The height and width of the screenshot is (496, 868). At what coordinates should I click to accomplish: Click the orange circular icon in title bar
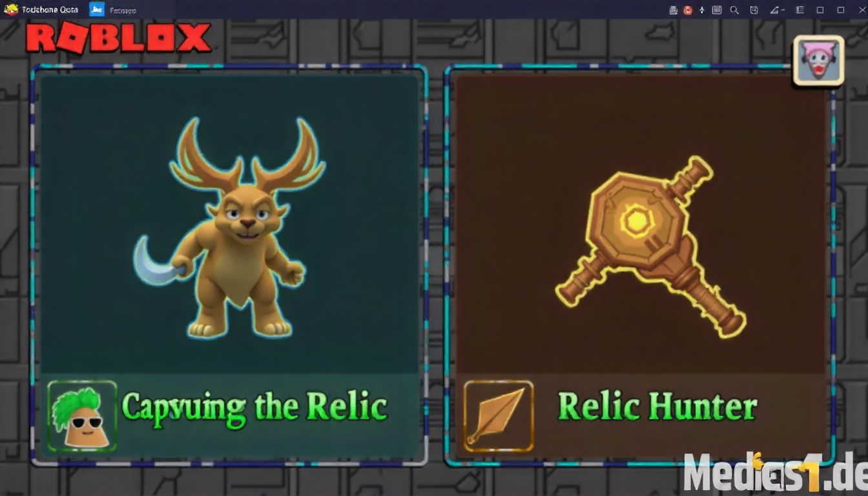688,10
